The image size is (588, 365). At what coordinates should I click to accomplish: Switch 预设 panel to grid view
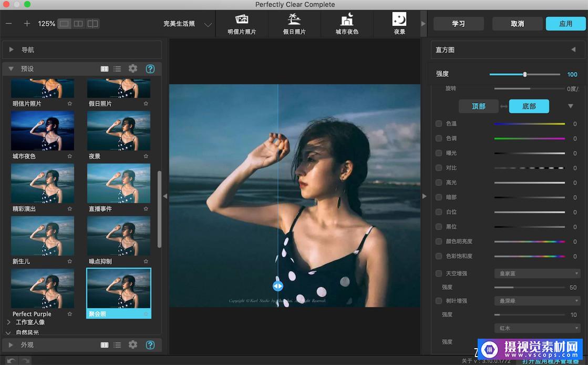coord(105,69)
